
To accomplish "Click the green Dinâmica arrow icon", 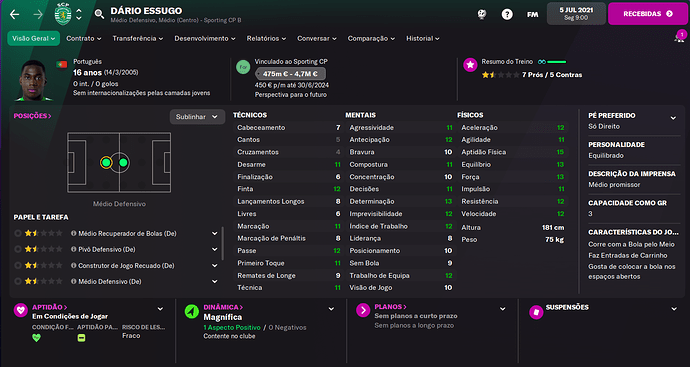I will [x=191, y=311].
